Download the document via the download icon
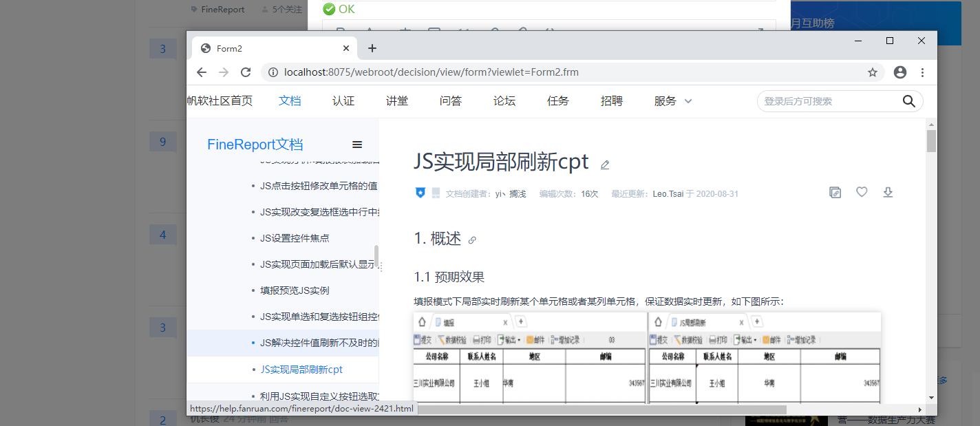The image size is (980, 426). [888, 193]
